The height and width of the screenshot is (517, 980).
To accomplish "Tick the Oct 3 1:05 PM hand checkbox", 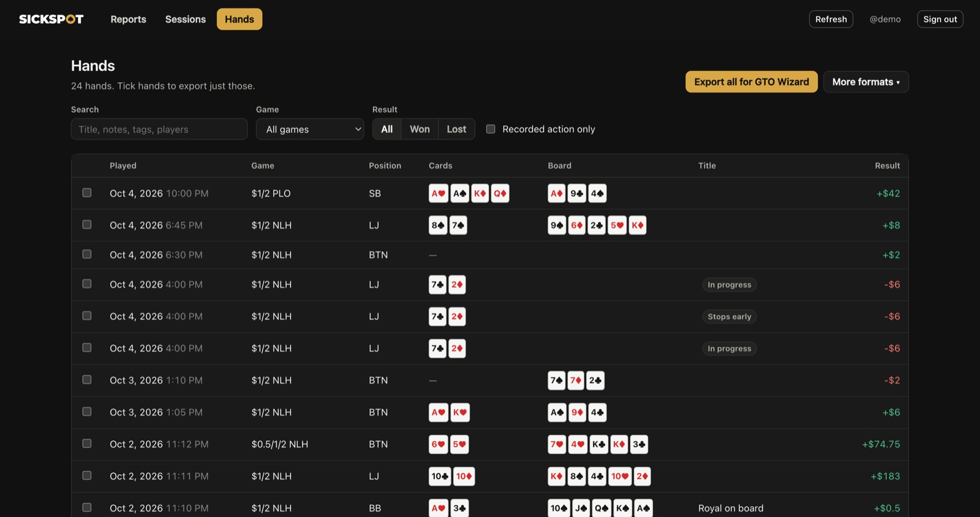I will (x=87, y=411).
